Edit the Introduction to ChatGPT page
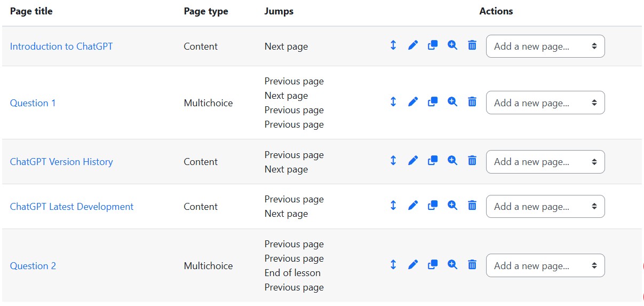 click(413, 46)
